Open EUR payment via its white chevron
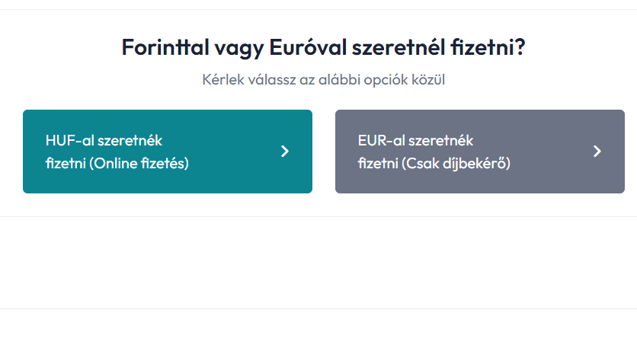The width and height of the screenshot is (637, 364). coord(597,152)
